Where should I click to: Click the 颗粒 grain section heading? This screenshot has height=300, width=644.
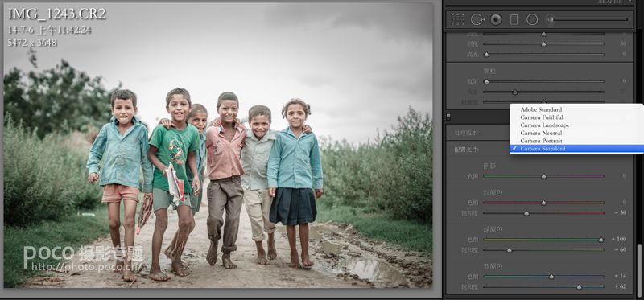point(490,72)
